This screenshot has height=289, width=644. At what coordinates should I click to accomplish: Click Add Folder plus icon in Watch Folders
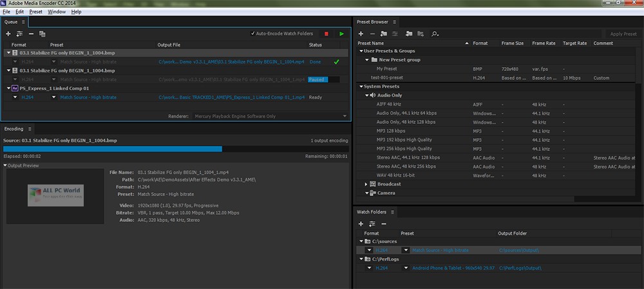(361, 224)
